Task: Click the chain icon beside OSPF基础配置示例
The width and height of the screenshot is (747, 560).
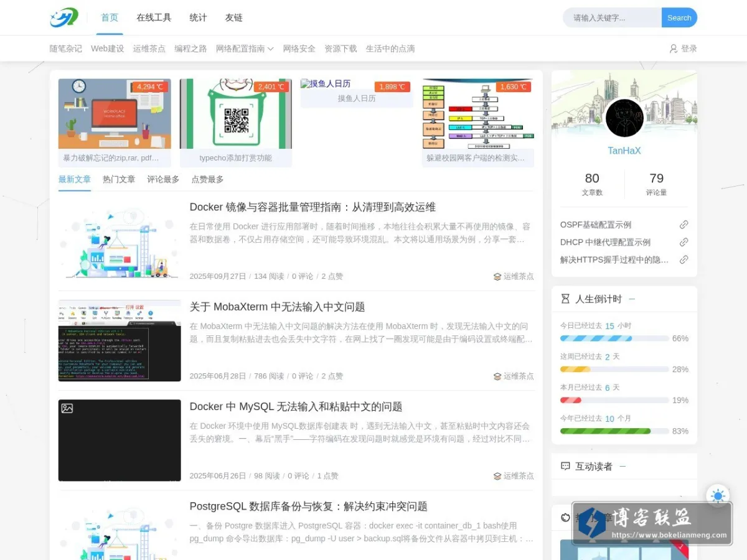Action: coord(684,225)
